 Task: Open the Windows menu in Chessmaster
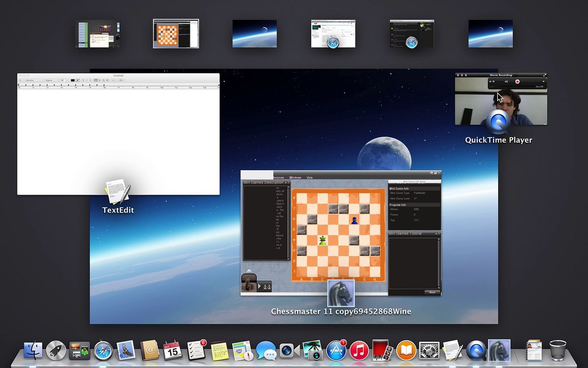pyautogui.click(x=296, y=178)
